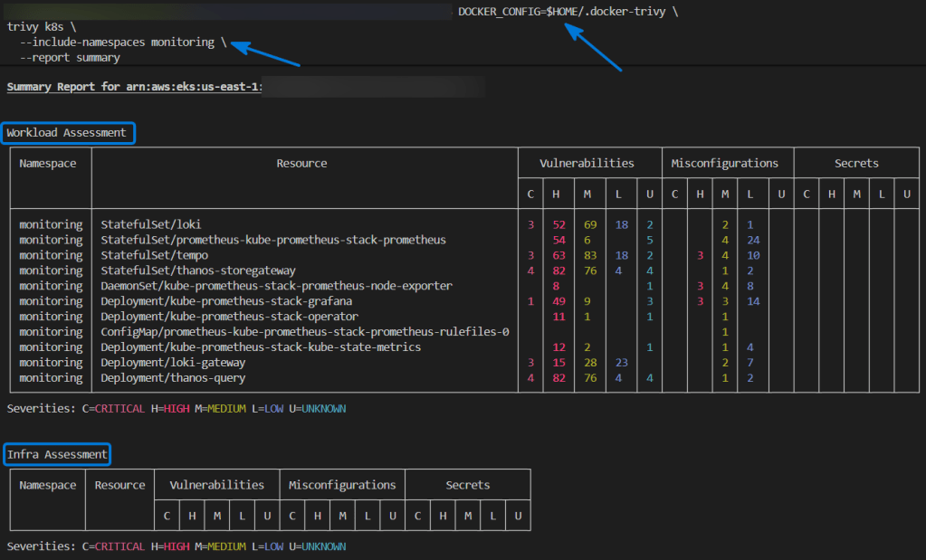The image size is (926, 560).
Task: Click UNKNOWN in the upper severities legend
Action: [324, 409]
